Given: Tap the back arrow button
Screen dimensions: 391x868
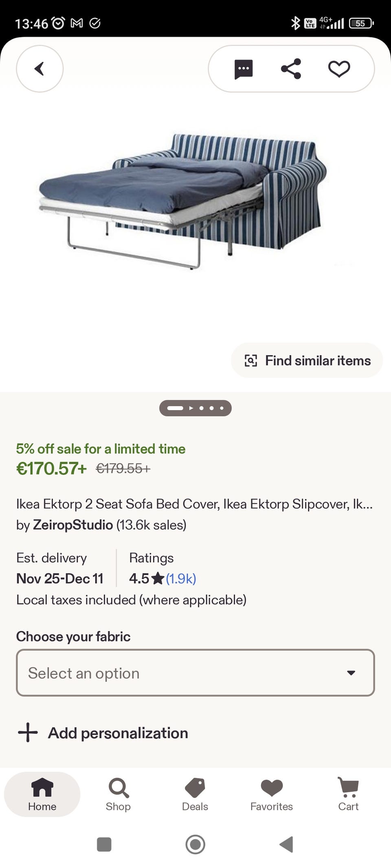Looking at the screenshot, I should tap(40, 69).
